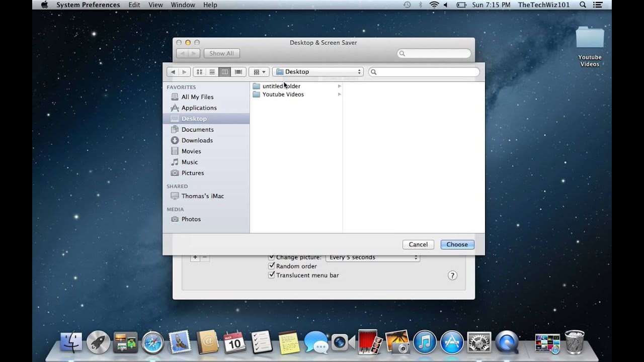Click the Bluetooth status icon
The height and width of the screenshot is (362, 644).
pyautogui.click(x=421, y=5)
